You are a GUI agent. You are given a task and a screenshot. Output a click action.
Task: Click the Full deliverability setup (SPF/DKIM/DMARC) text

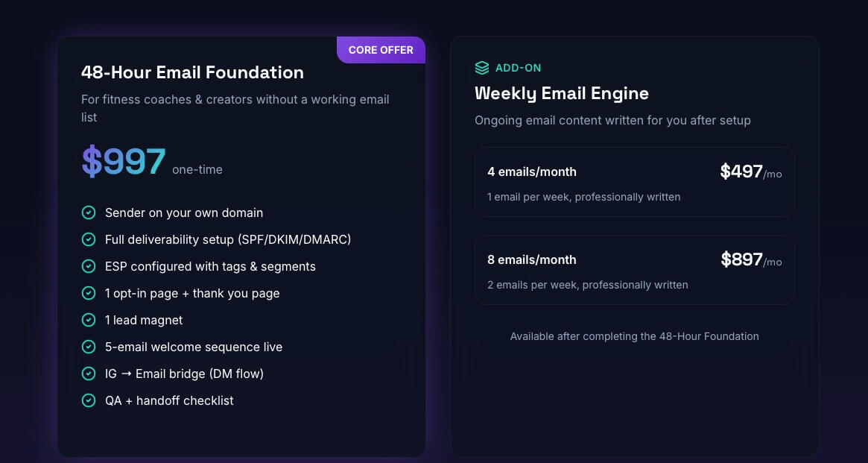(x=228, y=239)
